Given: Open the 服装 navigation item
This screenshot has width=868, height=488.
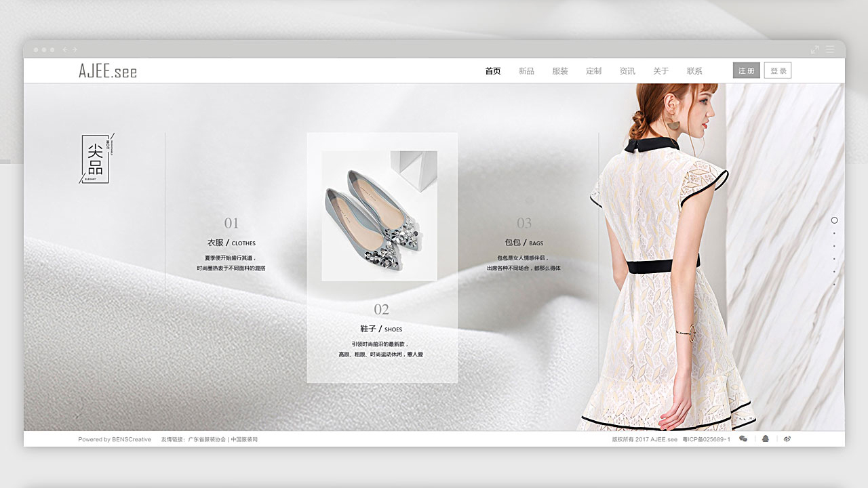Looking at the screenshot, I should [560, 71].
